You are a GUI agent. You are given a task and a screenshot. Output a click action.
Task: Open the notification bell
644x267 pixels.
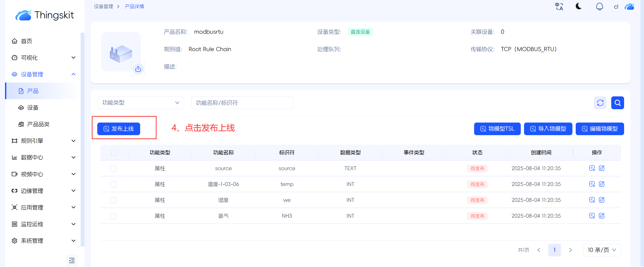[x=599, y=7]
